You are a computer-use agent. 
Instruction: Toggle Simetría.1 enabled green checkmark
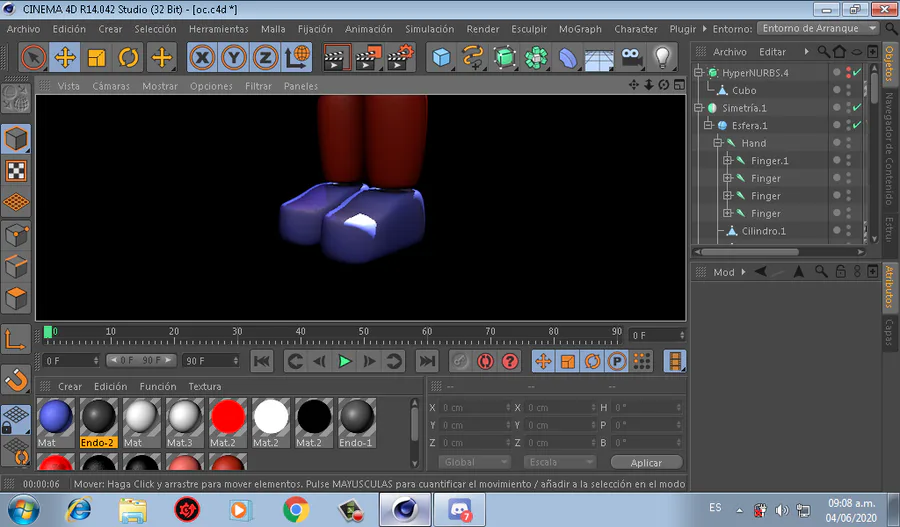tap(857, 107)
